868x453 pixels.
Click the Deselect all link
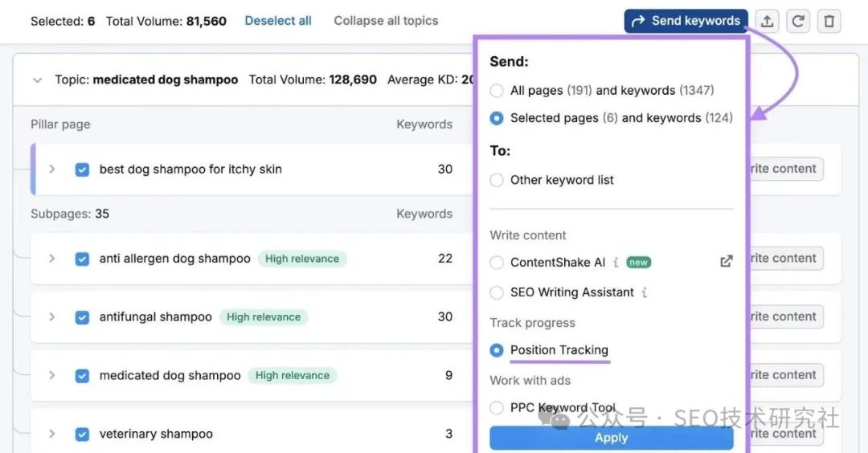(x=278, y=21)
